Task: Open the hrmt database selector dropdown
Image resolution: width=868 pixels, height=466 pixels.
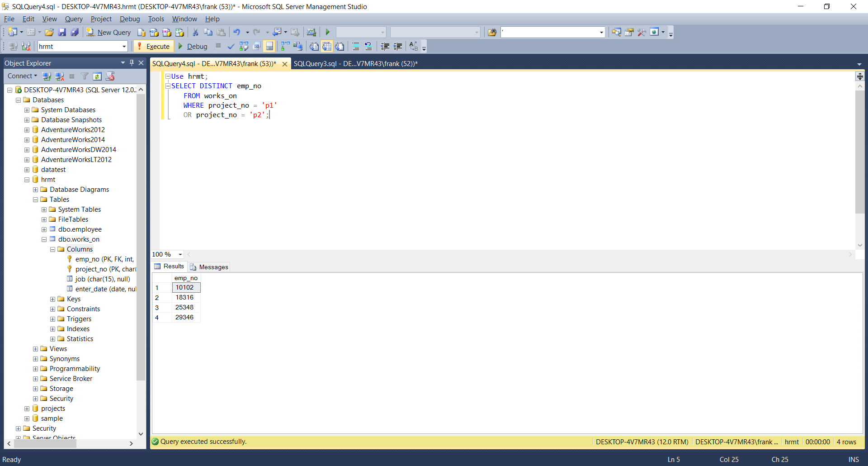Action: click(x=124, y=46)
